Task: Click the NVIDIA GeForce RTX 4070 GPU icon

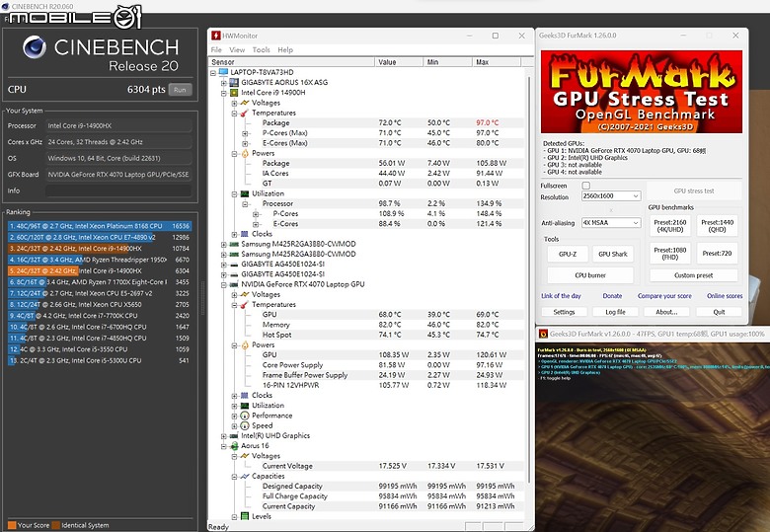Action: [x=234, y=284]
